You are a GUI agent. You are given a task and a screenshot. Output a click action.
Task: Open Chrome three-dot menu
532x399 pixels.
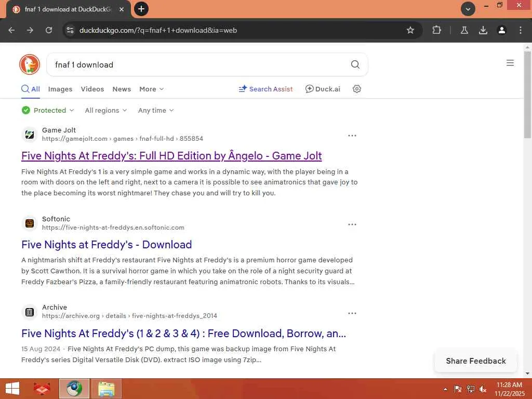[521, 30]
